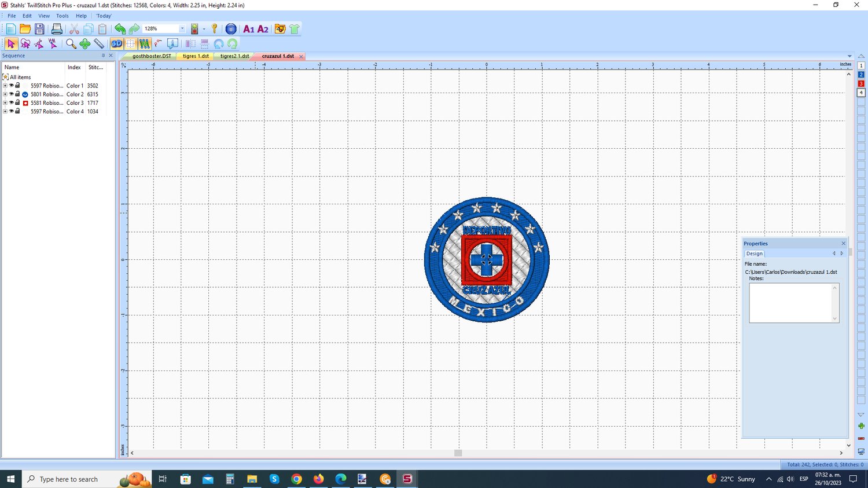Select the green four-arrow Pan tool
The height and width of the screenshot is (488, 868).
tap(85, 43)
